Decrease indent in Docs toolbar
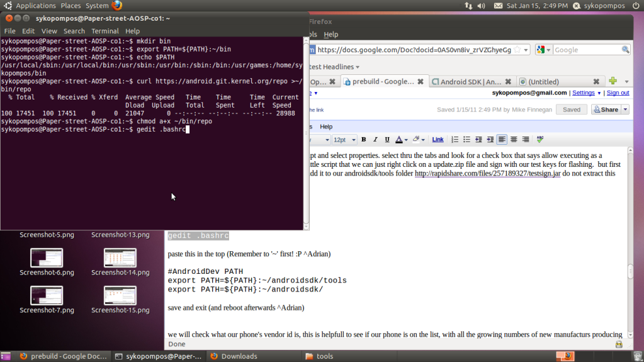The width and height of the screenshot is (644, 362). coord(478,140)
